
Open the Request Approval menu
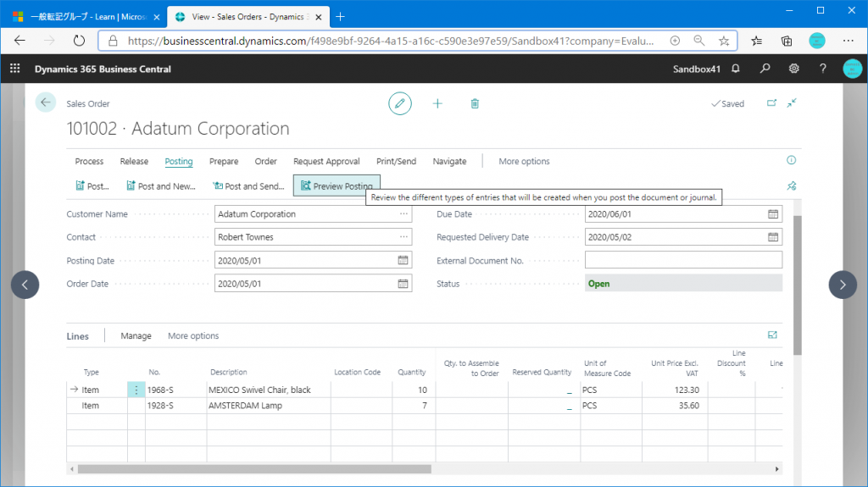pyautogui.click(x=326, y=161)
